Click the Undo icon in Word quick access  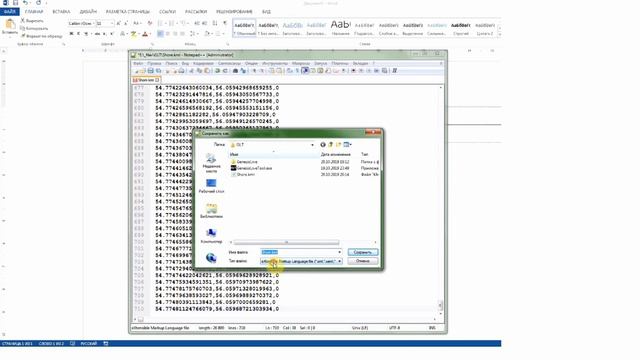tap(25, 3)
